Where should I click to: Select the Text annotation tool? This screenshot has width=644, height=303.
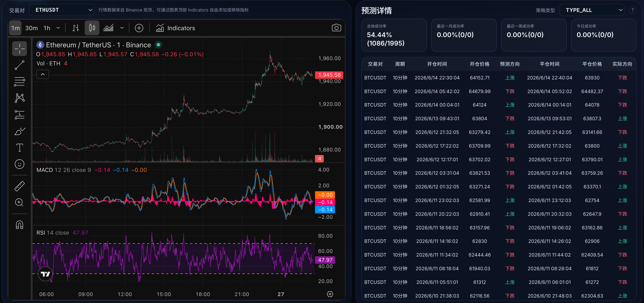click(x=20, y=148)
